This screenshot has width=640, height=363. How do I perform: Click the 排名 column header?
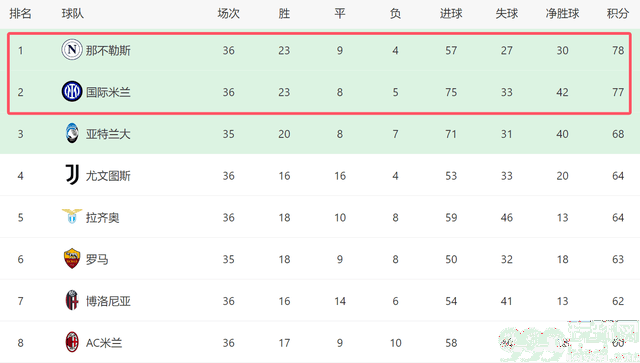point(20,13)
